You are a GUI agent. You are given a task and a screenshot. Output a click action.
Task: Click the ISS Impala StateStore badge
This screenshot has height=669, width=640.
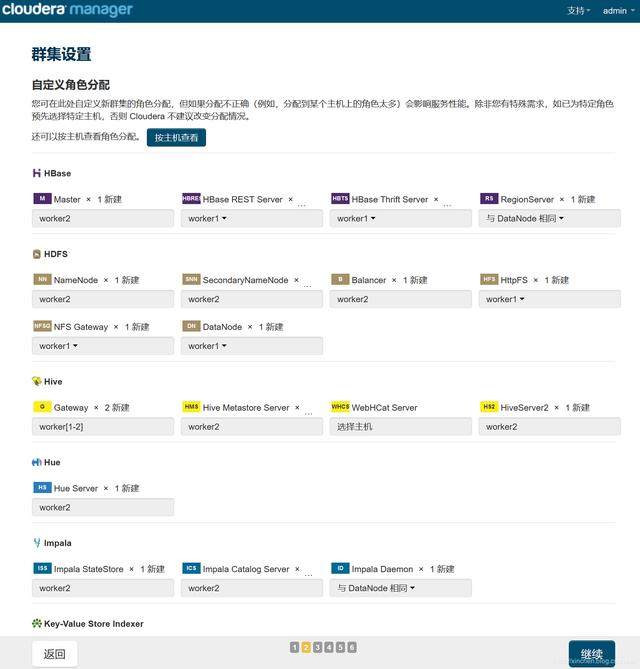(42, 568)
